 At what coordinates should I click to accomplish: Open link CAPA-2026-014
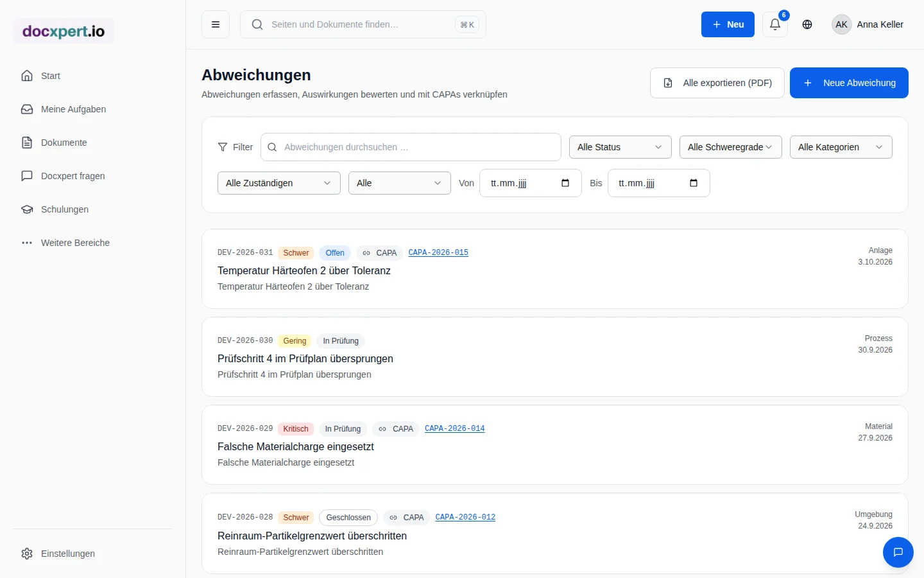454,428
